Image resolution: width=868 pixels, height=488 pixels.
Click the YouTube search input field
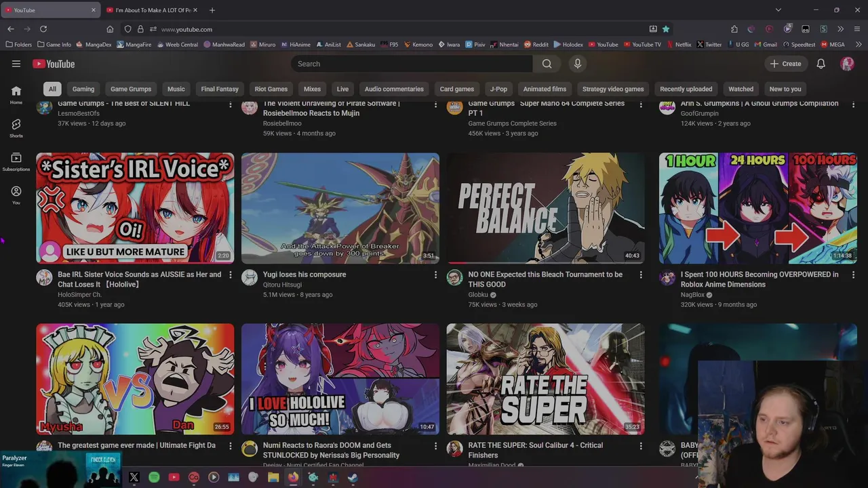click(412, 64)
